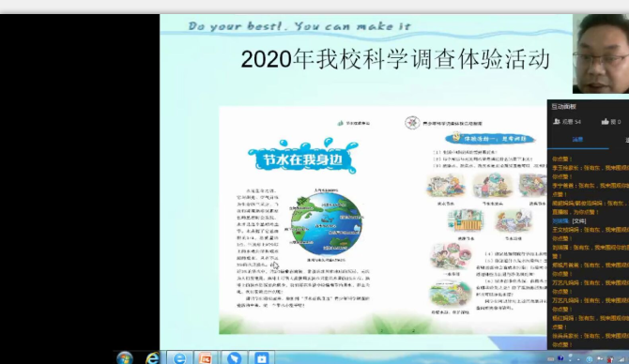The width and height of the screenshot is (629, 364).
Task: Switch to the running Internet Explorer window
Action: [179, 358]
